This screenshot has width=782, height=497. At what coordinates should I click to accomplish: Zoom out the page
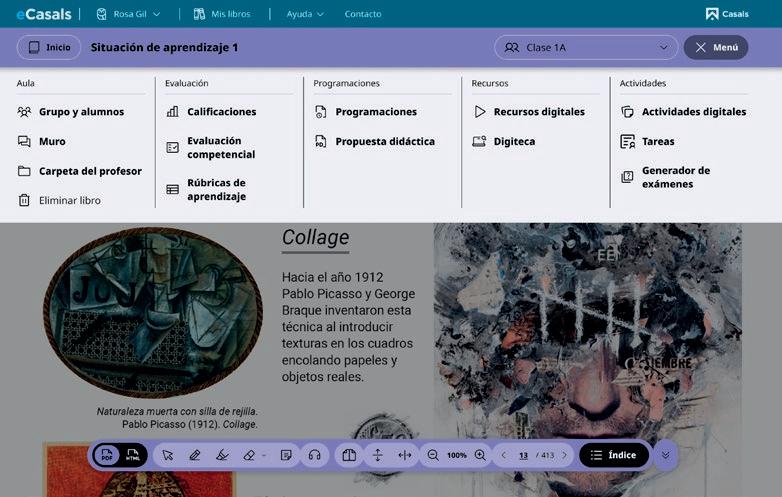tap(433, 455)
